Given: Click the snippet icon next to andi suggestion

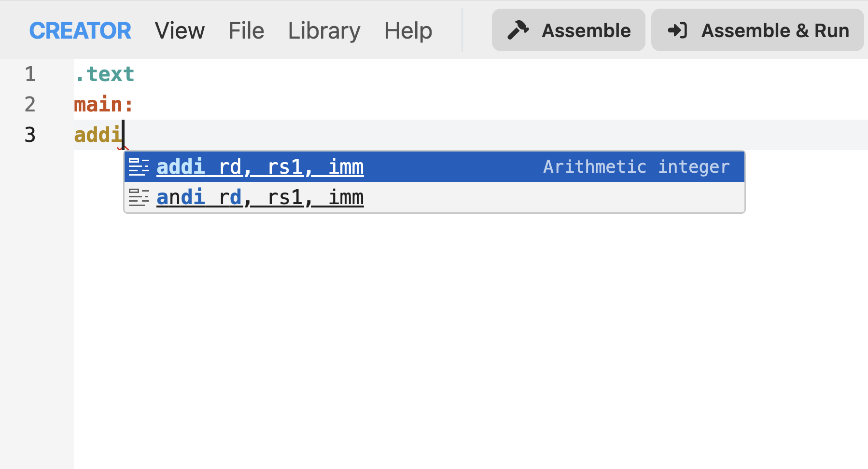Looking at the screenshot, I should (x=139, y=197).
